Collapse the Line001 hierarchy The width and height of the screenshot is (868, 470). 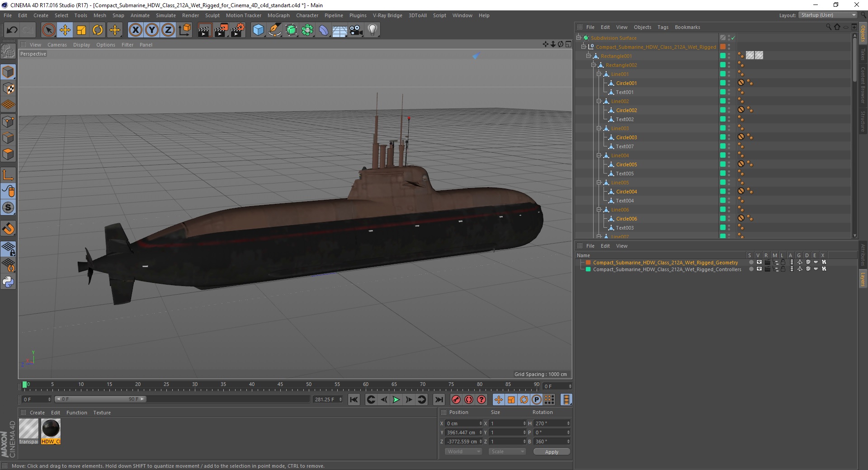599,74
